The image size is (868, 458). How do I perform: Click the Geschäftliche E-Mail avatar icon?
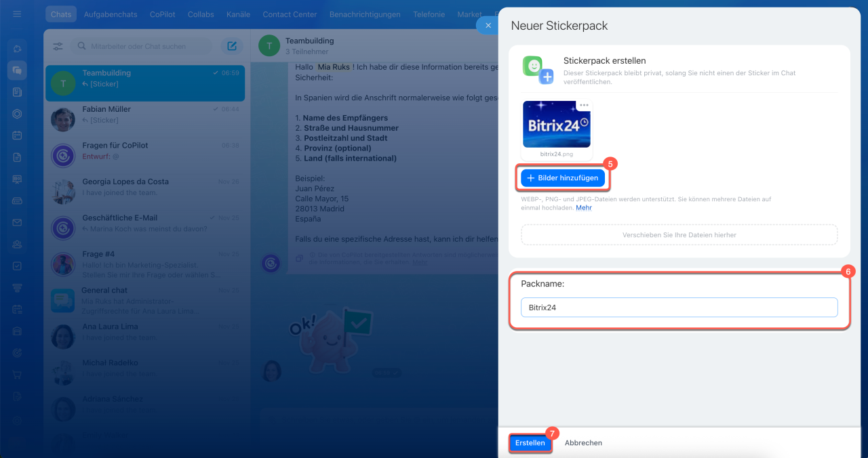coord(63,228)
